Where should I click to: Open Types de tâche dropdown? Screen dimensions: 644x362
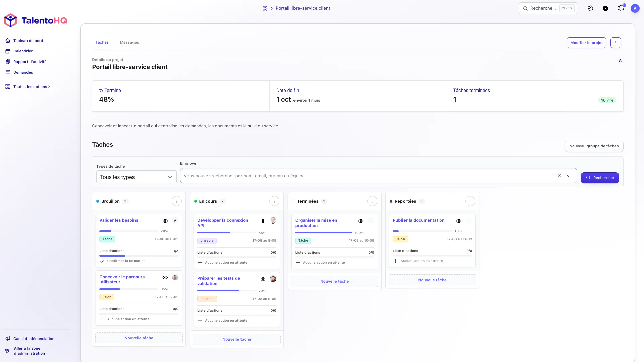137,177
